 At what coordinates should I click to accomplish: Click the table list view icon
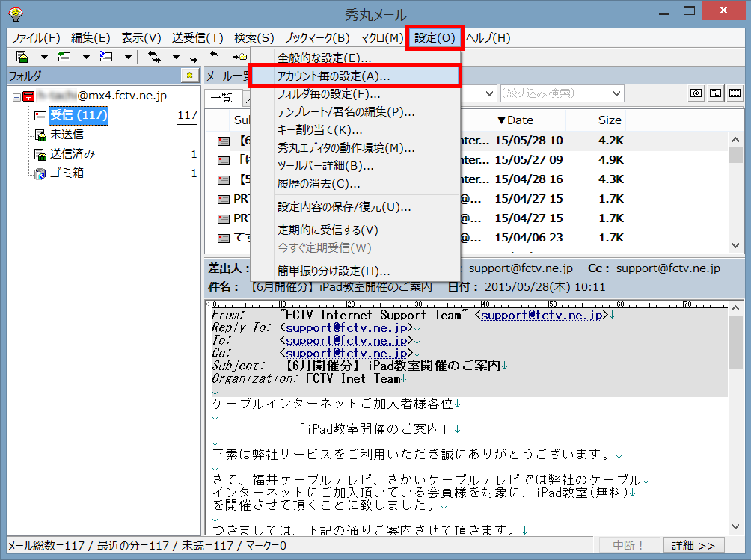(735, 93)
